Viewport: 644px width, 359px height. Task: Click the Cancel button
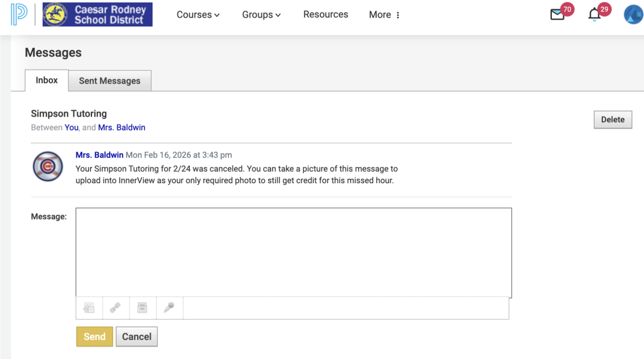137,337
